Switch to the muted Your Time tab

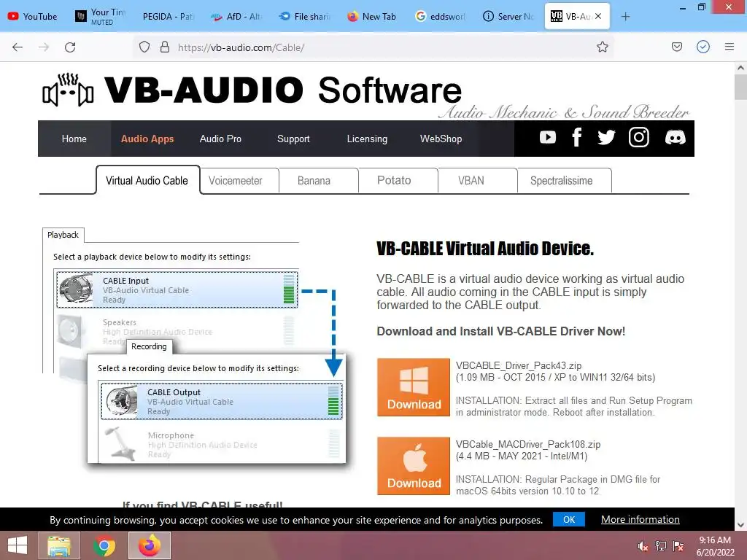(x=101, y=16)
